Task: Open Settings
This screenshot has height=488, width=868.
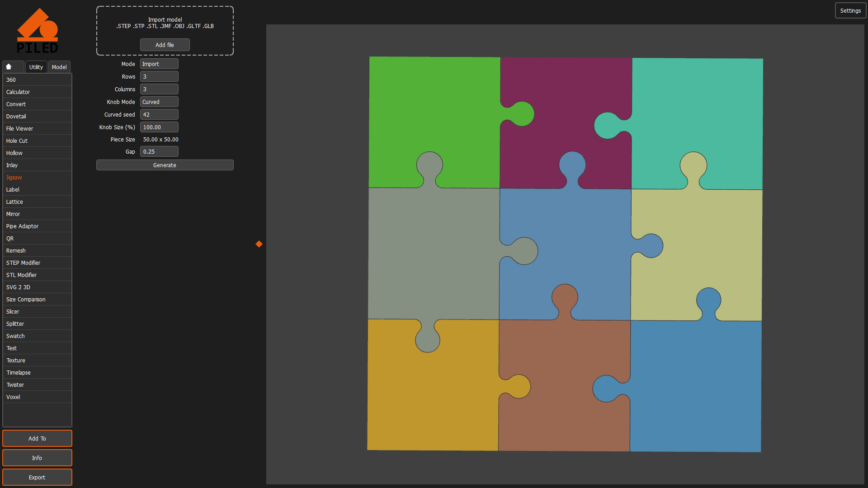Action: coord(850,11)
